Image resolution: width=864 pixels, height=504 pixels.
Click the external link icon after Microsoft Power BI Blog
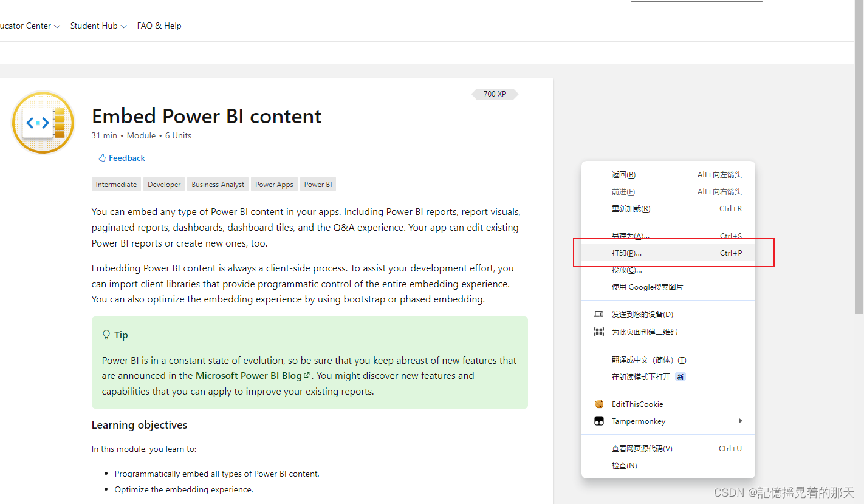(307, 375)
